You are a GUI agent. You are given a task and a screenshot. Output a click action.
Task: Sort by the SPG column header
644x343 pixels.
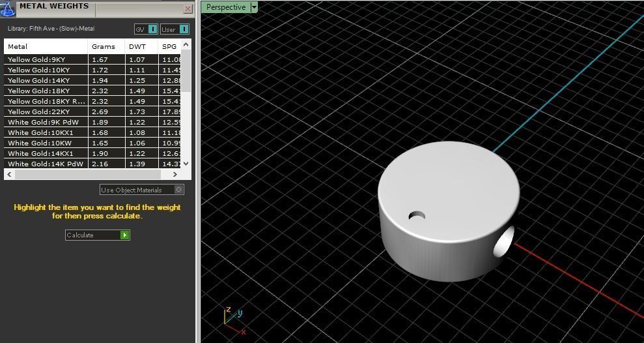169,46
